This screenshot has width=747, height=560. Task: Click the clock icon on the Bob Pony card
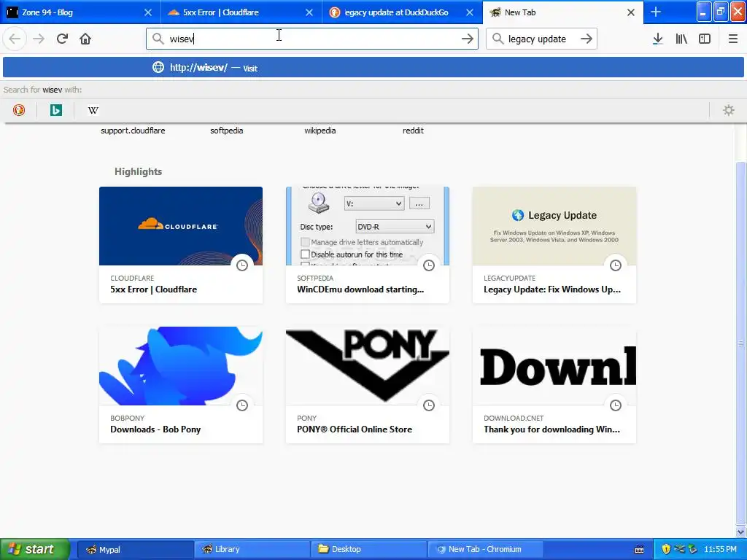(242, 405)
